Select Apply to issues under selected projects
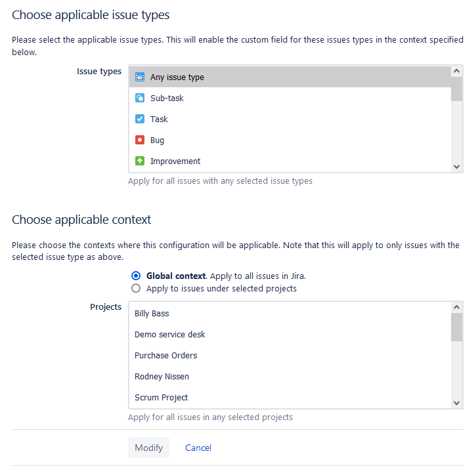Screen dimensions: 476x466 (x=136, y=288)
